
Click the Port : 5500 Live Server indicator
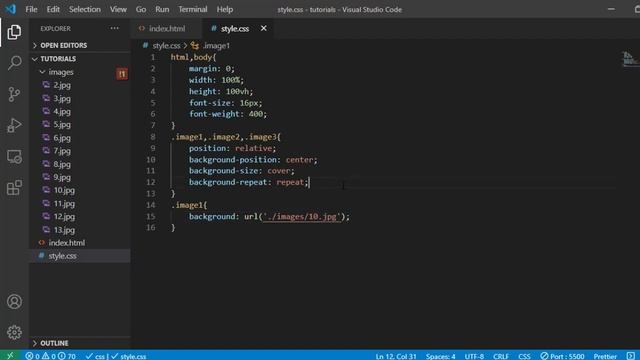562,356
